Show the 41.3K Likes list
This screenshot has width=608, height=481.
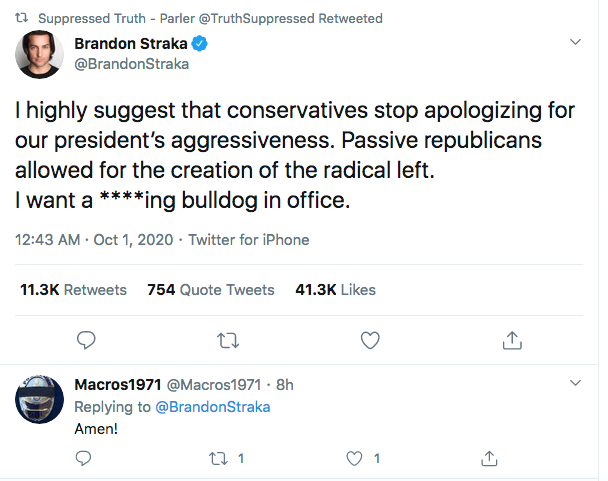pos(335,290)
